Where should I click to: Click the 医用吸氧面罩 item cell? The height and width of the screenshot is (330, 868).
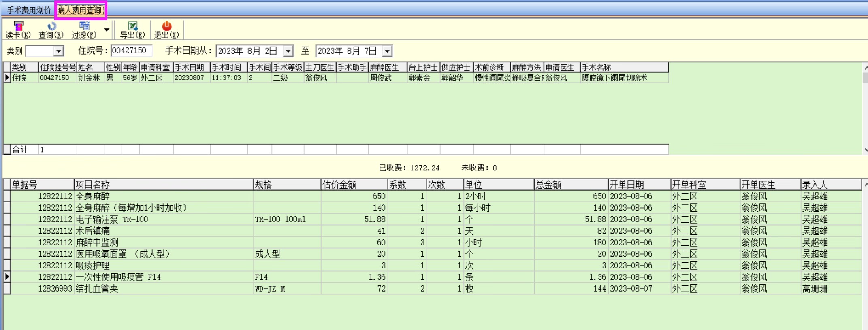coord(164,254)
